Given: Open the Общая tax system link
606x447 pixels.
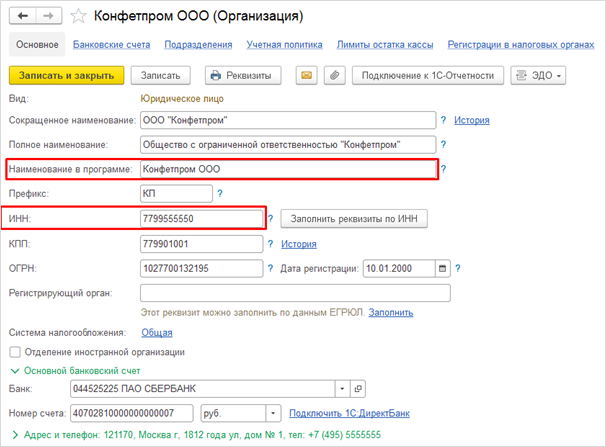Looking at the screenshot, I should (x=156, y=332).
